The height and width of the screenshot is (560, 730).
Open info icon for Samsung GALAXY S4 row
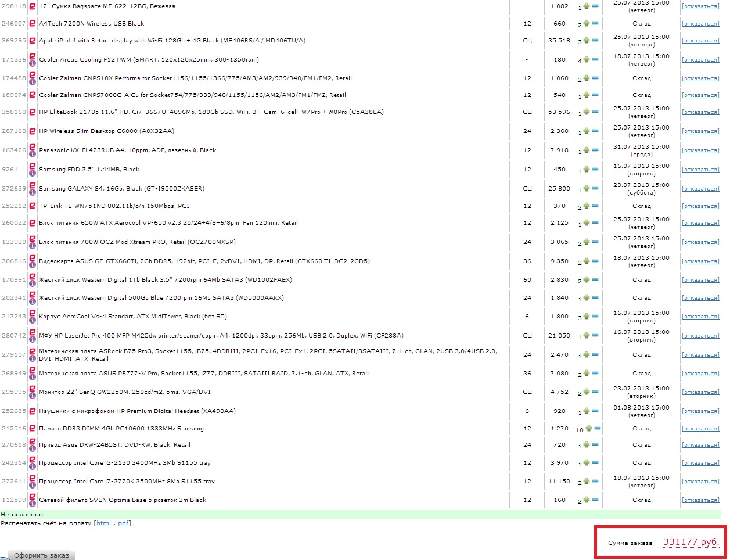[33, 193]
